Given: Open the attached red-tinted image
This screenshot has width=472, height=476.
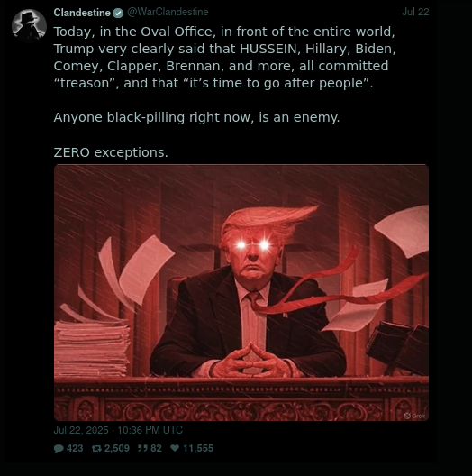Looking at the screenshot, I should click(x=241, y=292).
